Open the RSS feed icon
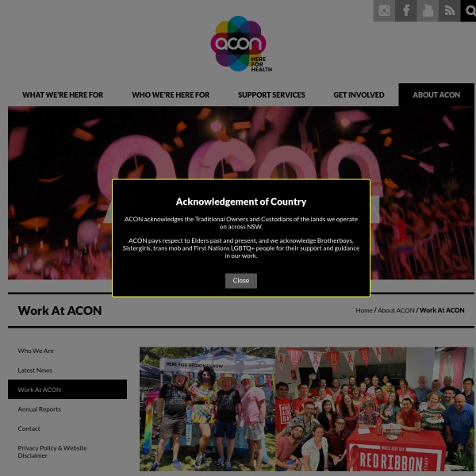 click(450, 11)
